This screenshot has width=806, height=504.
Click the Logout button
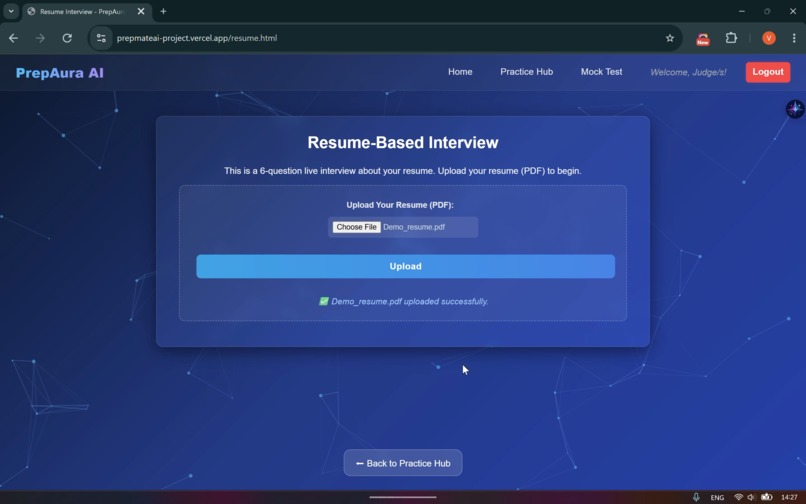click(768, 72)
